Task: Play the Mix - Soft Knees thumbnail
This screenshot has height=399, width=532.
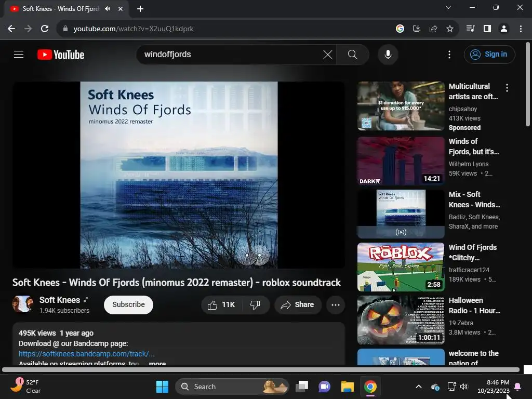Action: click(x=401, y=214)
